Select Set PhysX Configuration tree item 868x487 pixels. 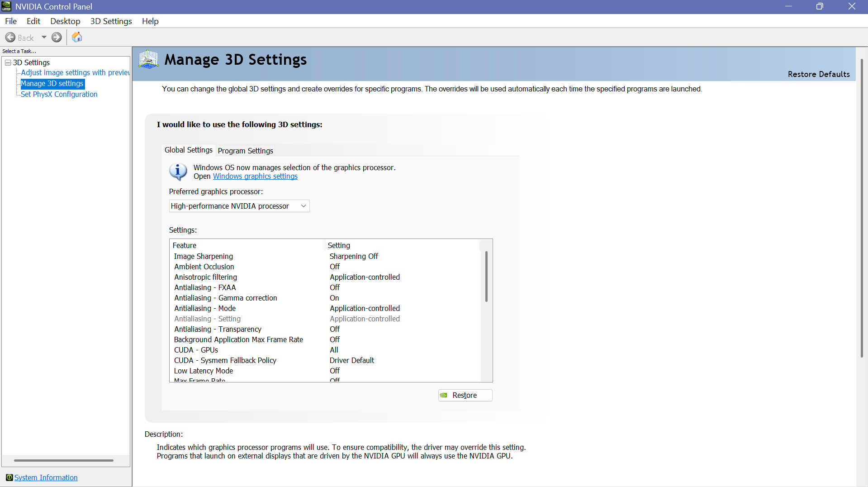pos(59,94)
